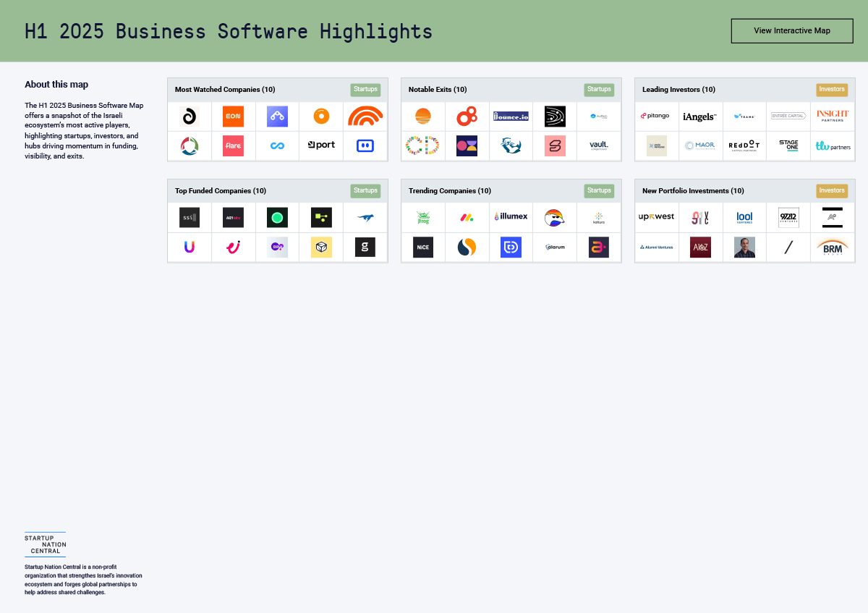Select the pink square S logo
The width and height of the screenshot is (868, 613).
pos(555,145)
